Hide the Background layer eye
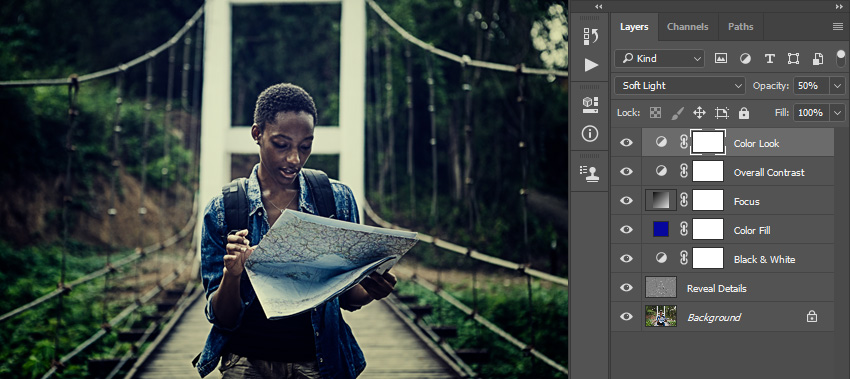The height and width of the screenshot is (379, 850). click(626, 317)
